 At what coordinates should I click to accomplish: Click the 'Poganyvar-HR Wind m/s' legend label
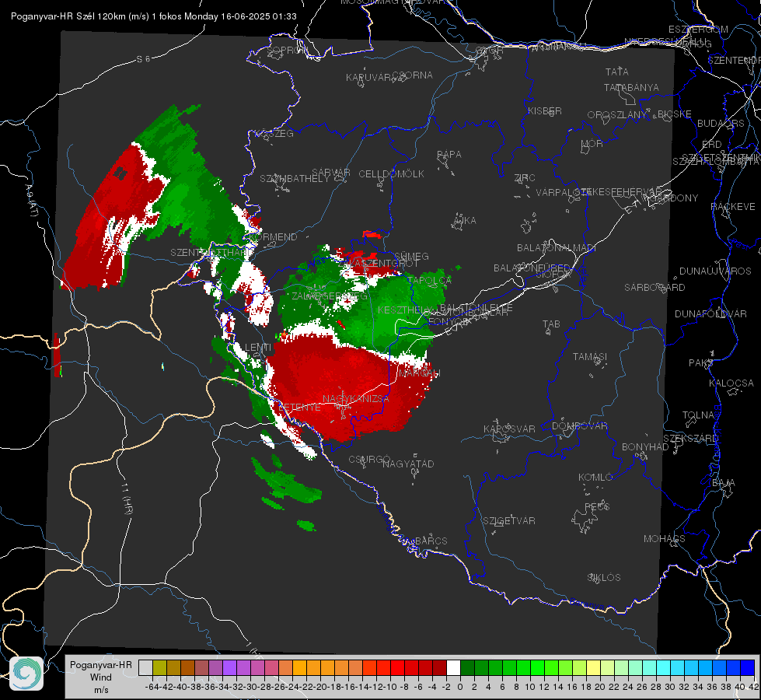[100, 677]
